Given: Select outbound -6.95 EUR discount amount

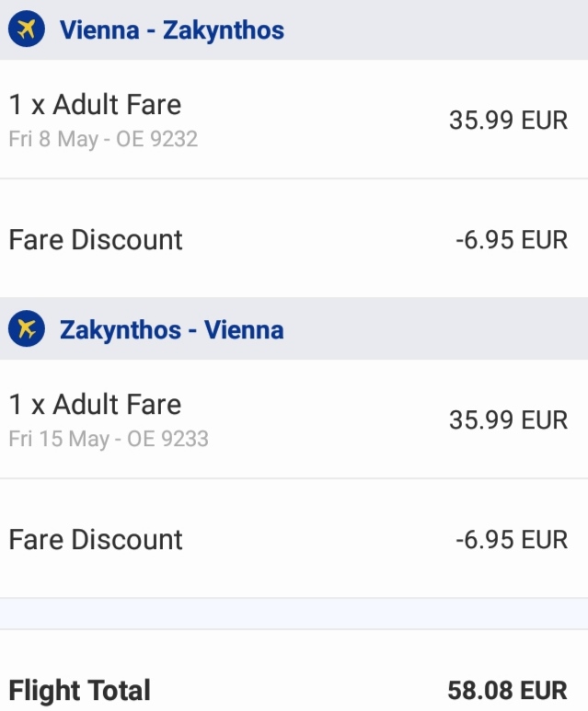Looking at the screenshot, I should (512, 240).
